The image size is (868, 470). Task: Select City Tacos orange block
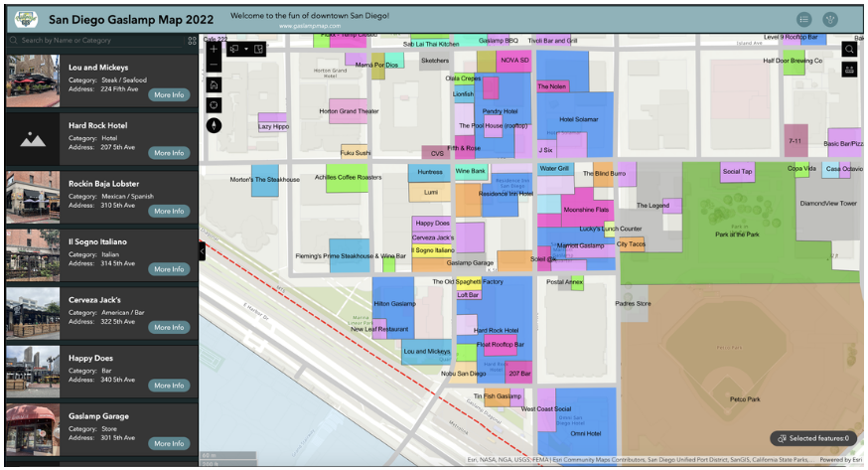[631, 244]
